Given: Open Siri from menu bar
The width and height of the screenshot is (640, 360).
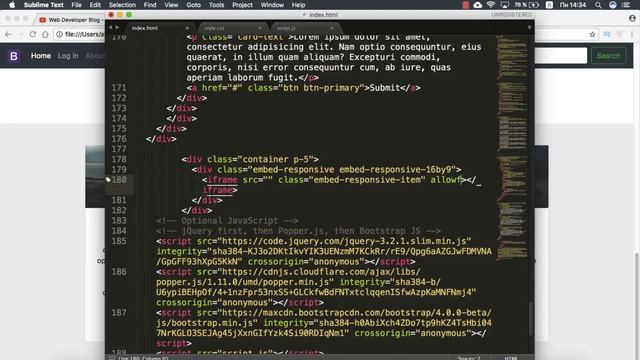Looking at the screenshot, I should tap(613, 5).
